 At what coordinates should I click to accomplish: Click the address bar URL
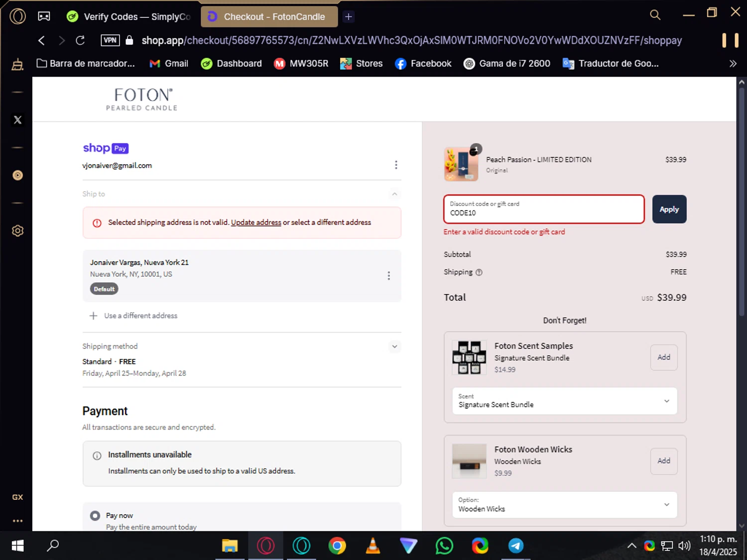coord(411,40)
